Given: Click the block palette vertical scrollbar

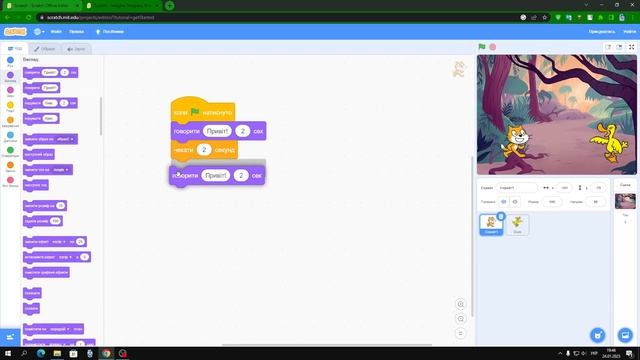Looking at the screenshot, I should [101, 116].
